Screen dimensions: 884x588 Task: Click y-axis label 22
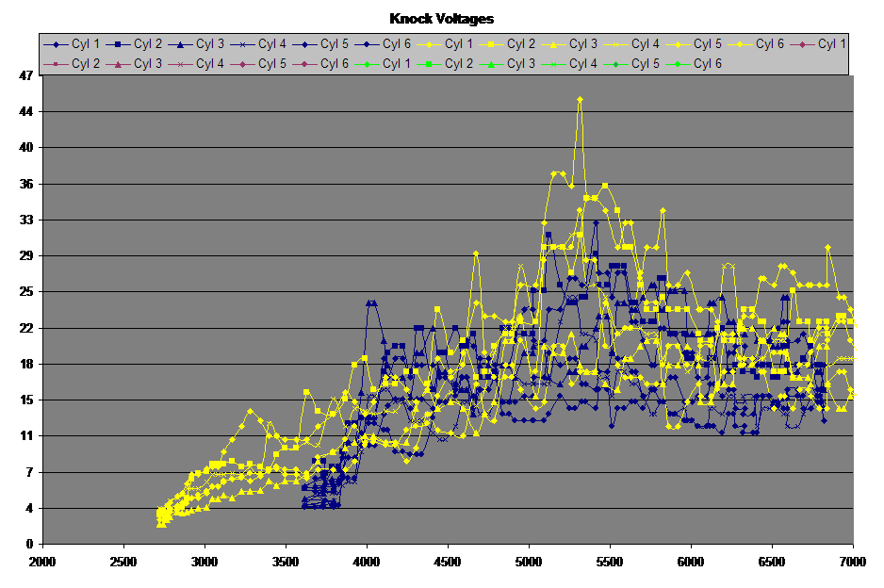point(26,328)
